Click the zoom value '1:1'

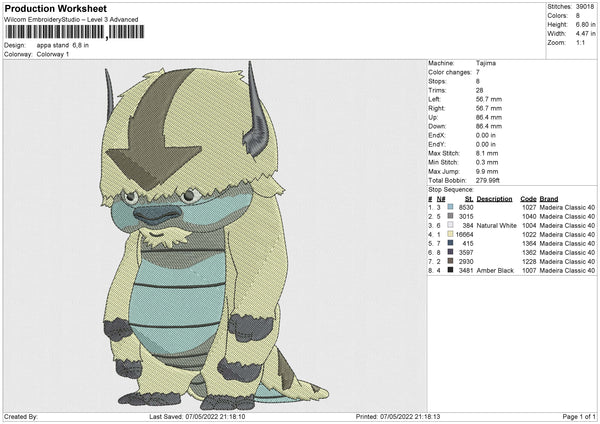[x=580, y=42]
